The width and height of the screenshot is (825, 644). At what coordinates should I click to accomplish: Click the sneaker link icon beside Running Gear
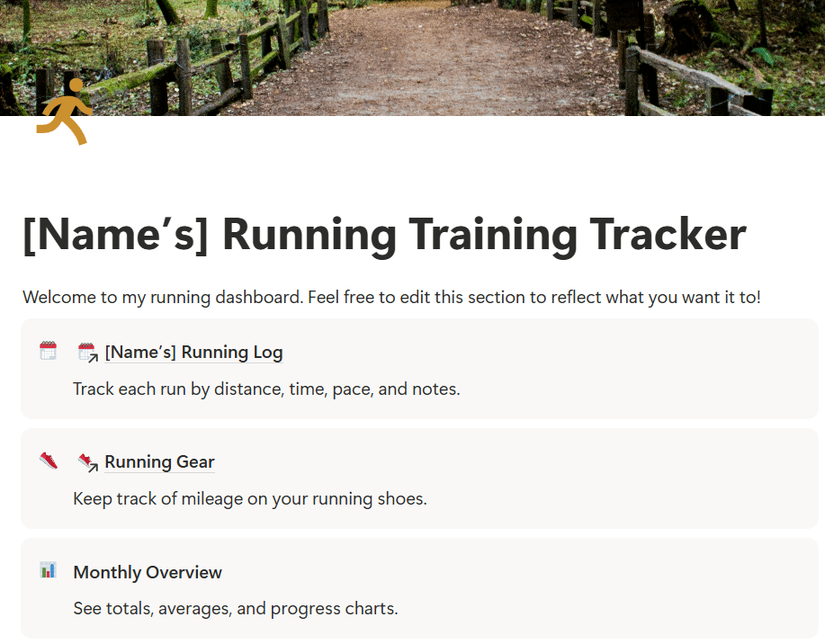coord(87,462)
